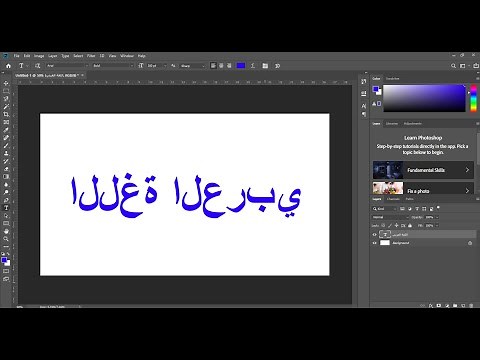
Task: Select the Brush tool
Action: point(6,146)
